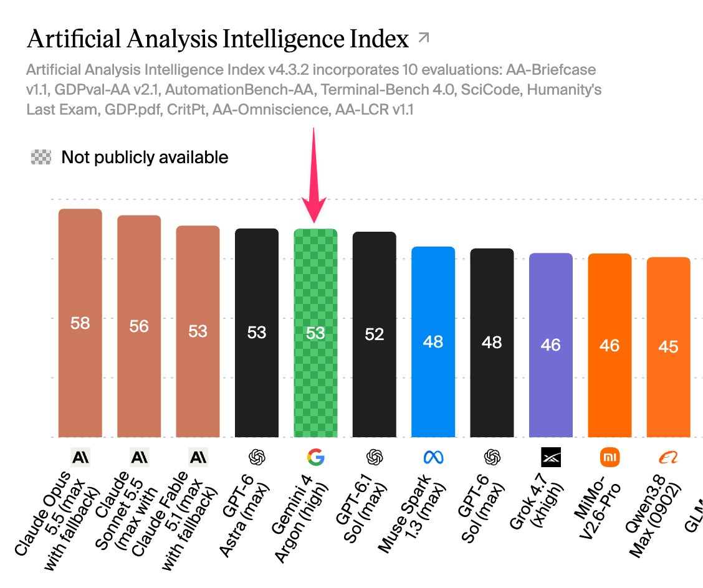Open the Artificial Analysis Intelligence Index title link
This screenshot has width=703, height=588.
218,39
